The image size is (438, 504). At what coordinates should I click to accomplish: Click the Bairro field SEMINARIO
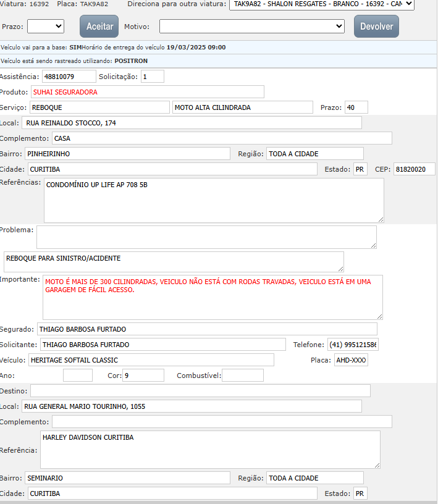[x=127, y=478]
